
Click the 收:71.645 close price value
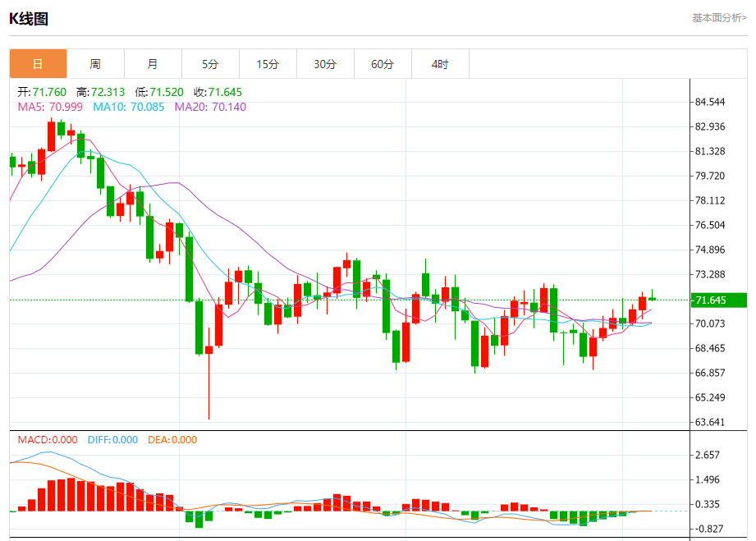click(x=218, y=92)
